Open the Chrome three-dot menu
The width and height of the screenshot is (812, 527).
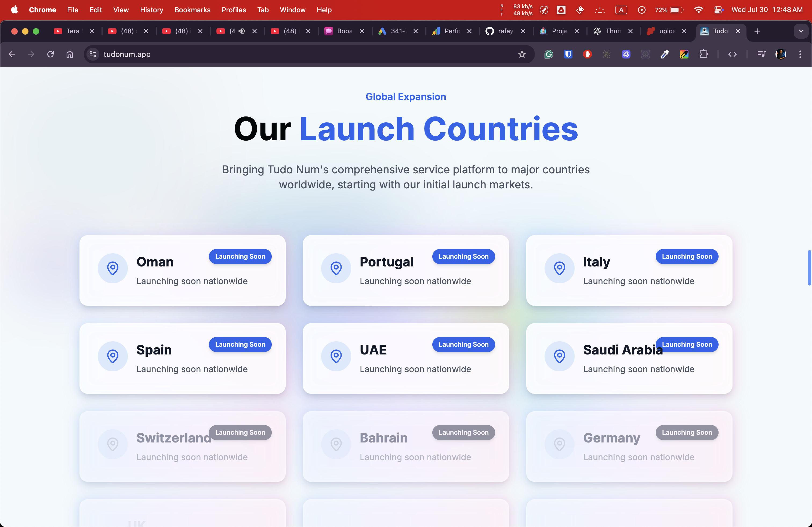tap(800, 54)
